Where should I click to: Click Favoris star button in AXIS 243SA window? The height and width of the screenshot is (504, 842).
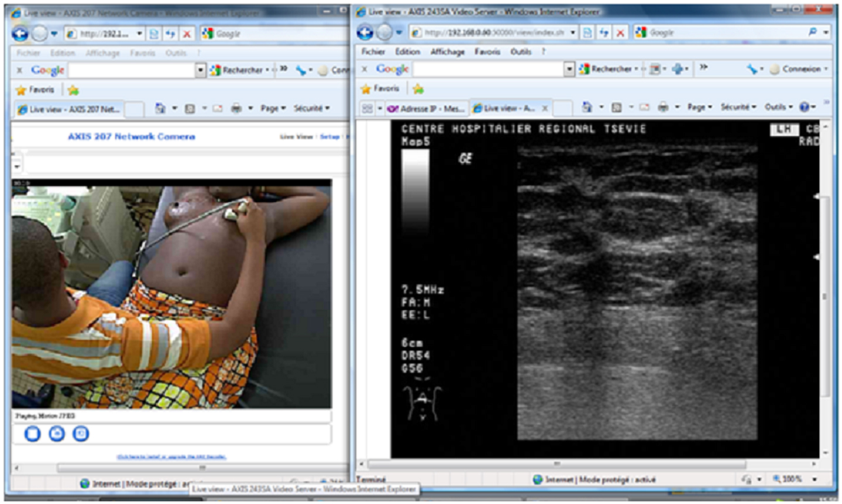pos(381,89)
